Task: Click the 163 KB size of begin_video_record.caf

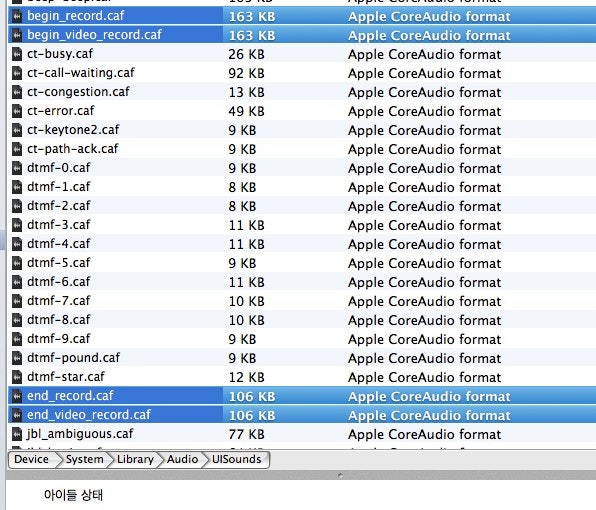Action: [252, 35]
